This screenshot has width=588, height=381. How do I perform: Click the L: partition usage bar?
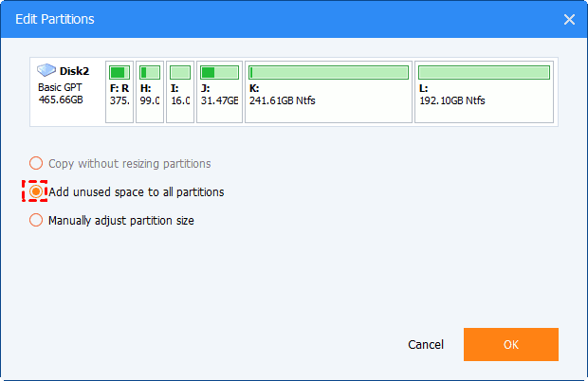tap(484, 72)
